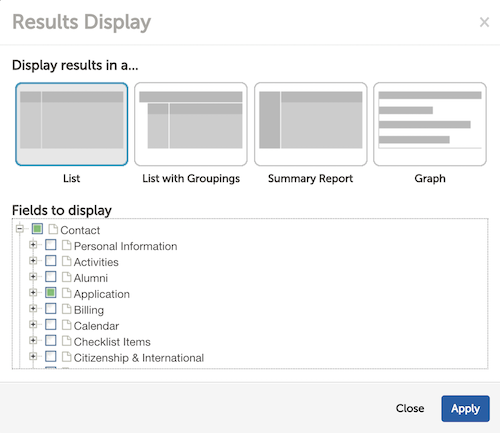This screenshot has height=433, width=500.
Task: Select the Graph display layout icon
Action: tap(430, 124)
